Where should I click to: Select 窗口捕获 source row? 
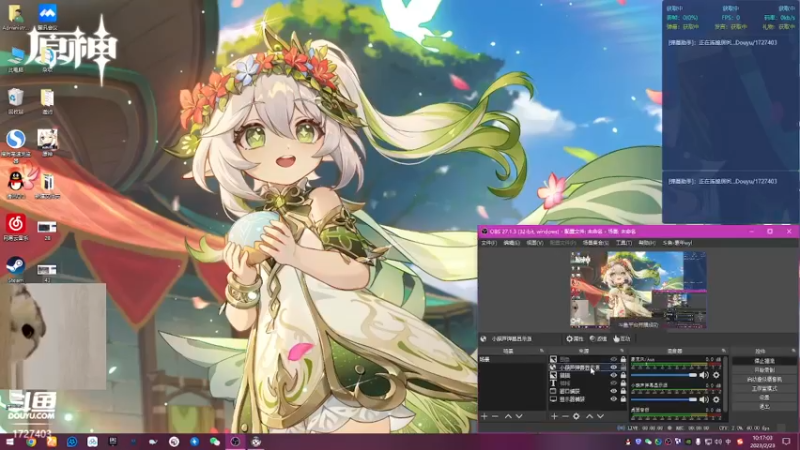587,391
